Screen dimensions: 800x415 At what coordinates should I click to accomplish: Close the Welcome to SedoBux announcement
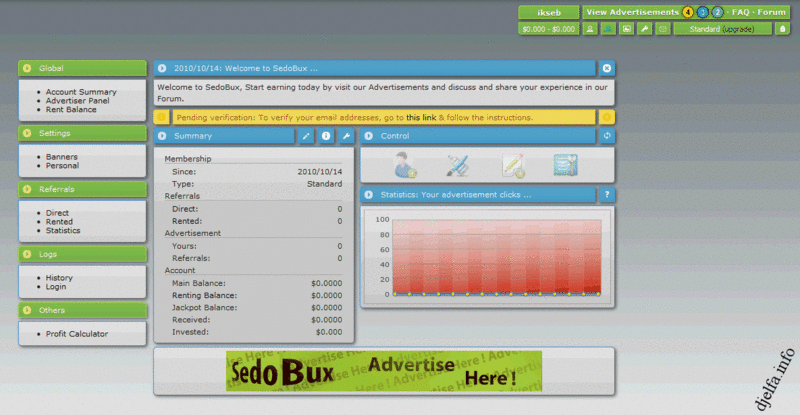(x=607, y=68)
